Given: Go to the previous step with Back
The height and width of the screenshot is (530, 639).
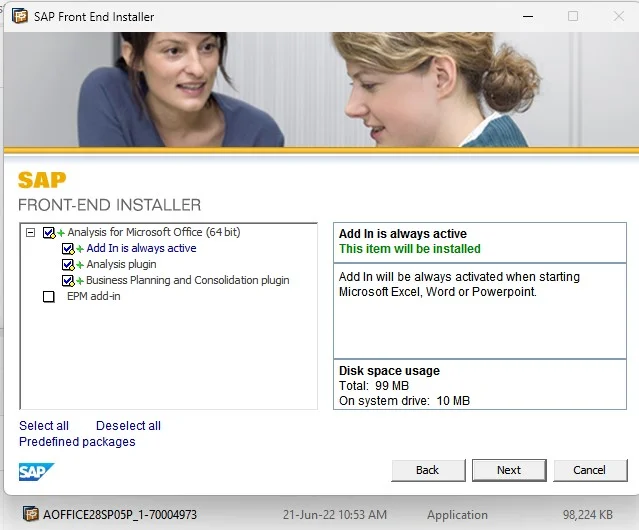Looking at the screenshot, I should click(428, 470).
